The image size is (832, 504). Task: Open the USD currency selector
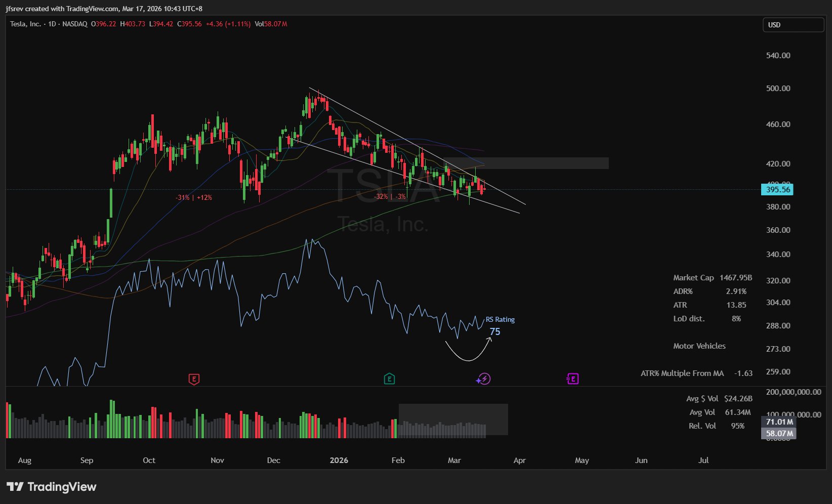793,25
